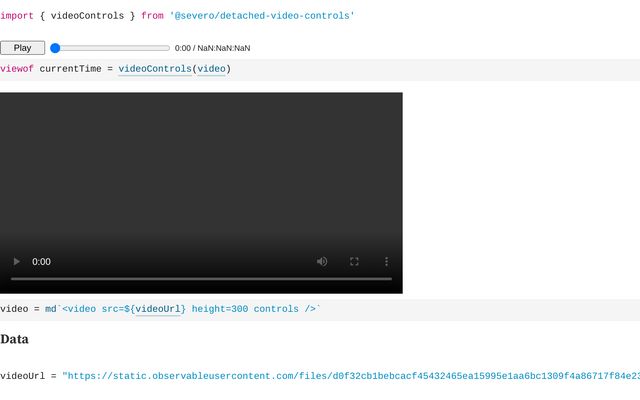The height and width of the screenshot is (400, 640).
Task: Enter fullscreen with the video fullscreen icon
Action: pos(354,261)
